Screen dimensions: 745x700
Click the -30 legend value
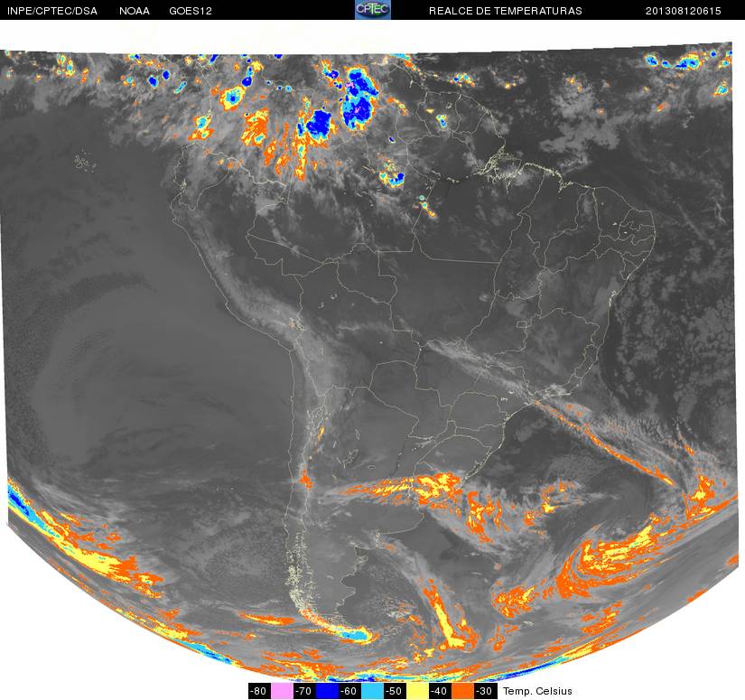pos(485,691)
